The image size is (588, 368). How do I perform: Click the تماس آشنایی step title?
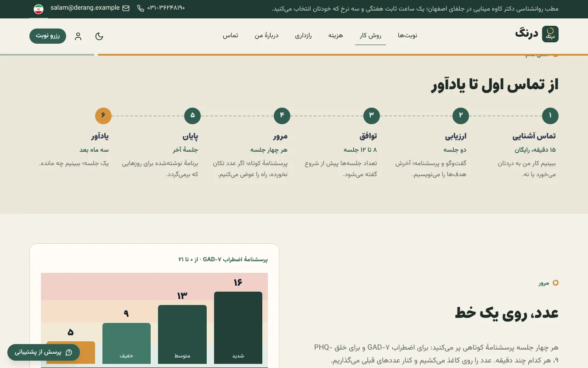[534, 136]
